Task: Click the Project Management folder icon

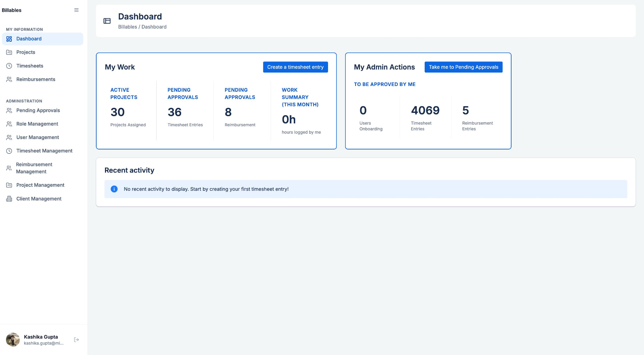Action: [9, 185]
